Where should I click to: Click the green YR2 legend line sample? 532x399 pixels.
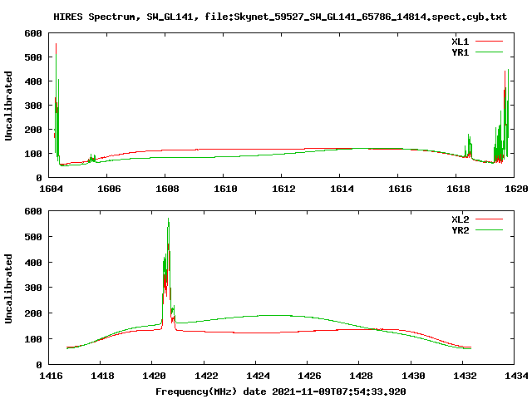coord(489,230)
